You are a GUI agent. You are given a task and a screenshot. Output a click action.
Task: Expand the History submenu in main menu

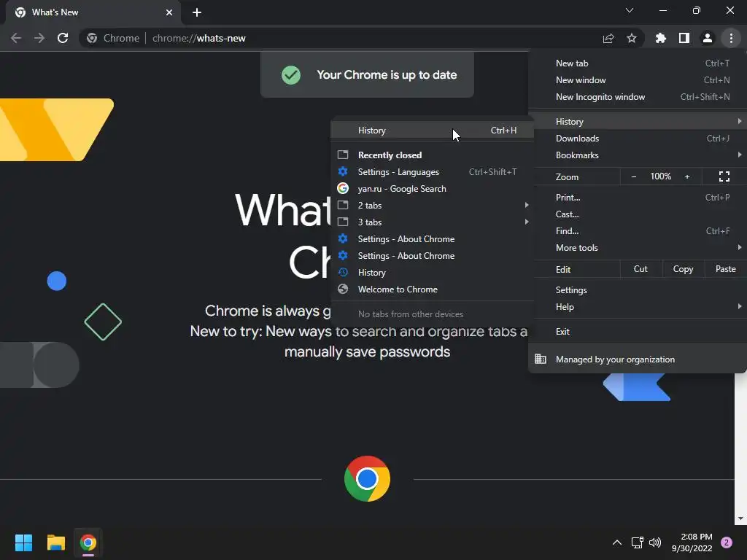[639, 122]
